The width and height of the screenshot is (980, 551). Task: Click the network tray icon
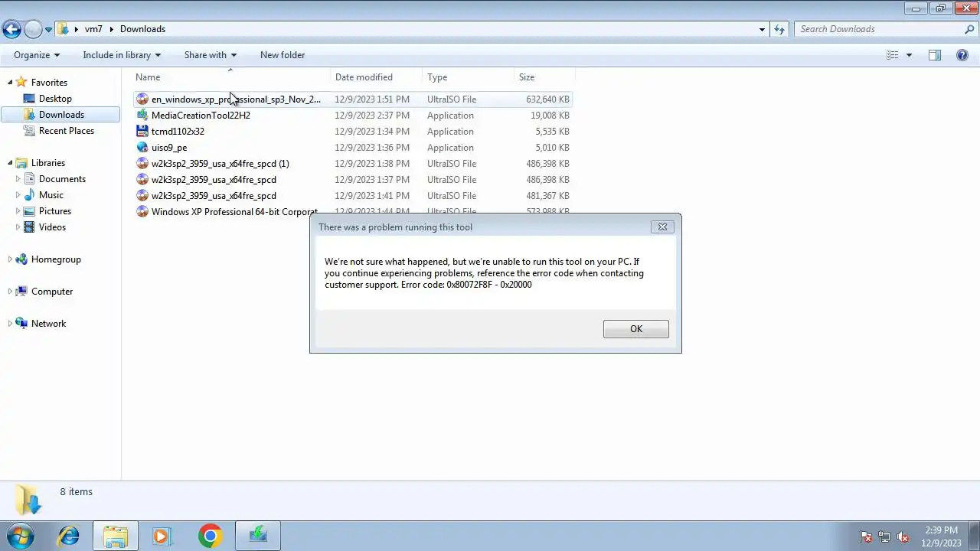884,536
